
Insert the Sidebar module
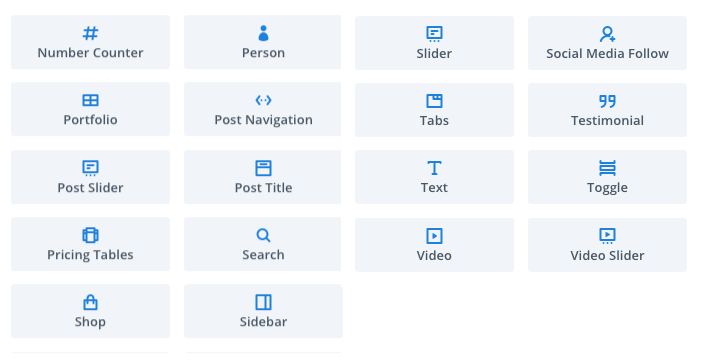(263, 311)
